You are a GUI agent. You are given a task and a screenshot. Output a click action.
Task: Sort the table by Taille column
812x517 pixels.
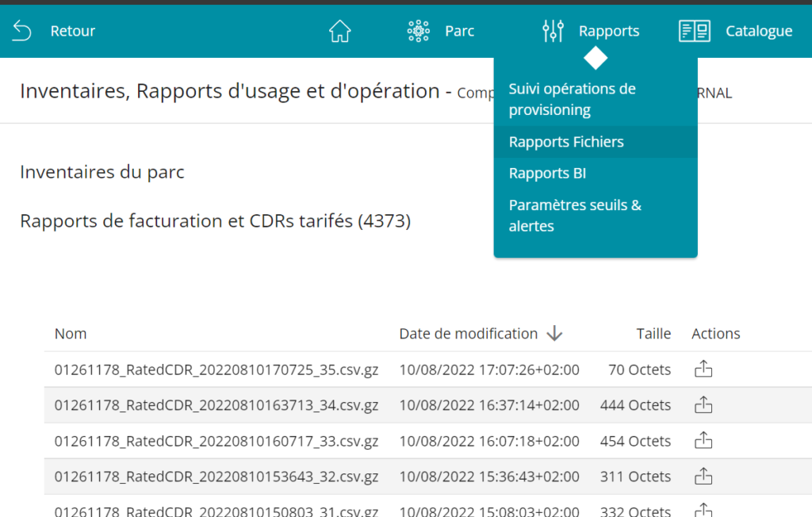[x=653, y=334]
